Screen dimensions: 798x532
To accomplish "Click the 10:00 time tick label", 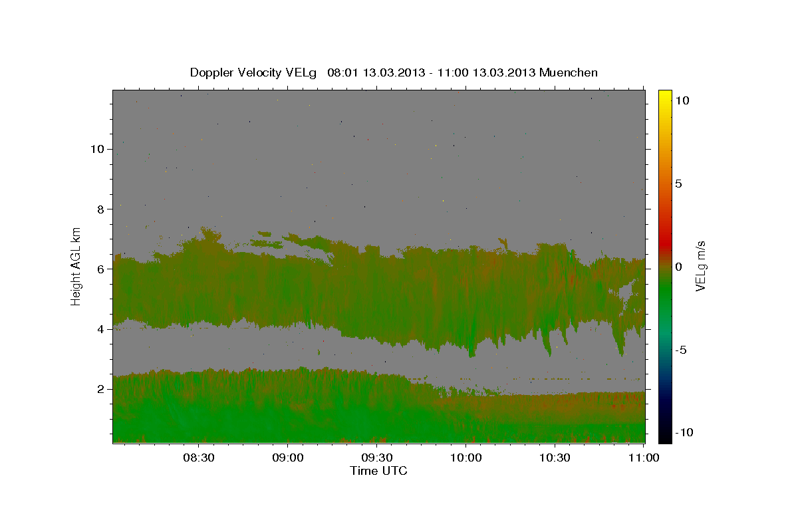I will (x=466, y=458).
